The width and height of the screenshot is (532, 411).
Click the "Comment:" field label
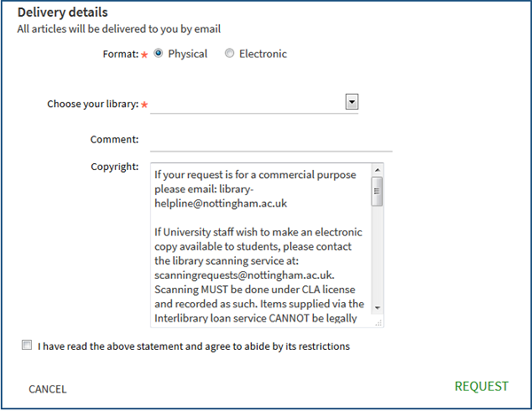(x=114, y=140)
